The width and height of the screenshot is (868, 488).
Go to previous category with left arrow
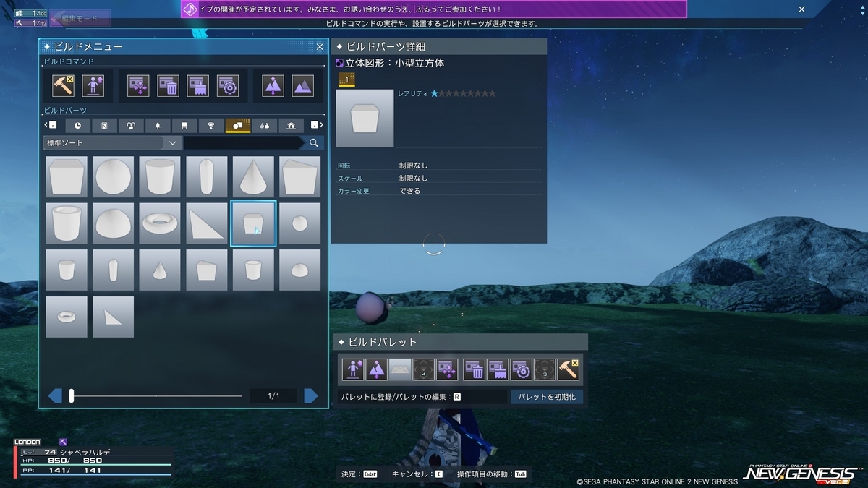click(52, 125)
